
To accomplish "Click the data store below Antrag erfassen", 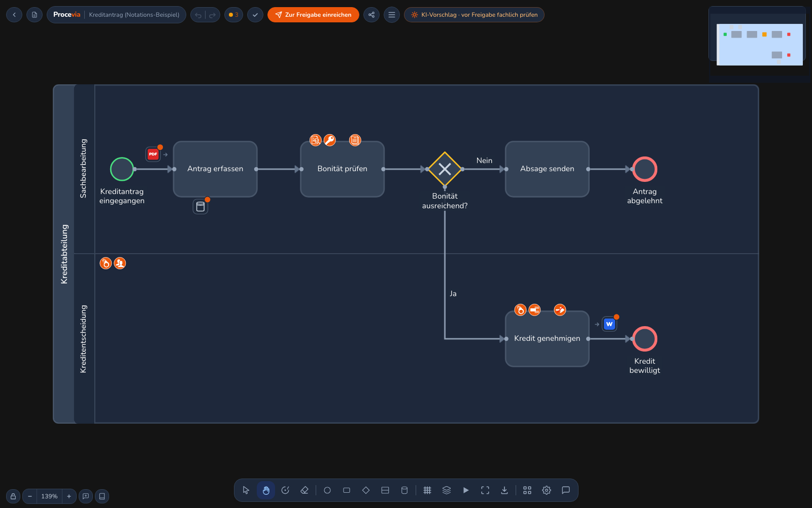I will (200, 207).
